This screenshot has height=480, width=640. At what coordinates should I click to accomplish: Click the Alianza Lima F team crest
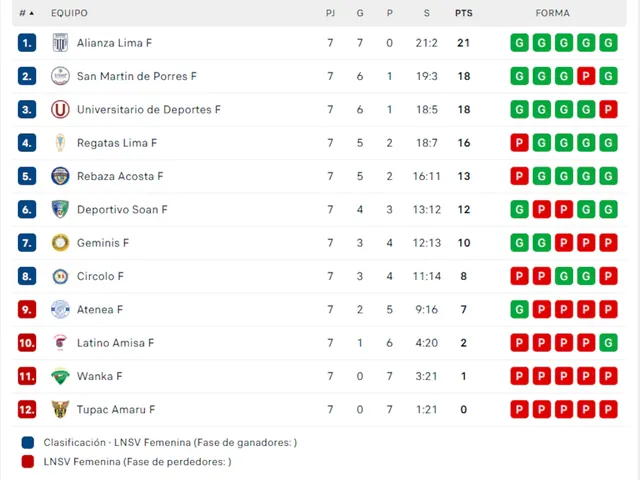(60, 42)
